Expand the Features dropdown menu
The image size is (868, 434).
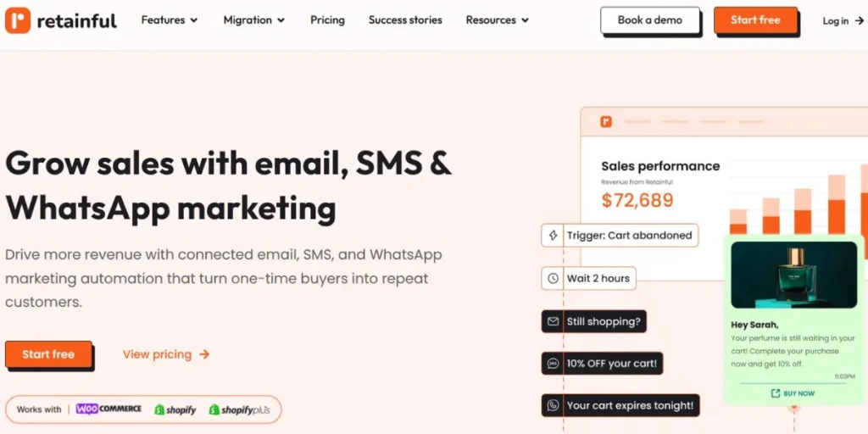coord(170,20)
